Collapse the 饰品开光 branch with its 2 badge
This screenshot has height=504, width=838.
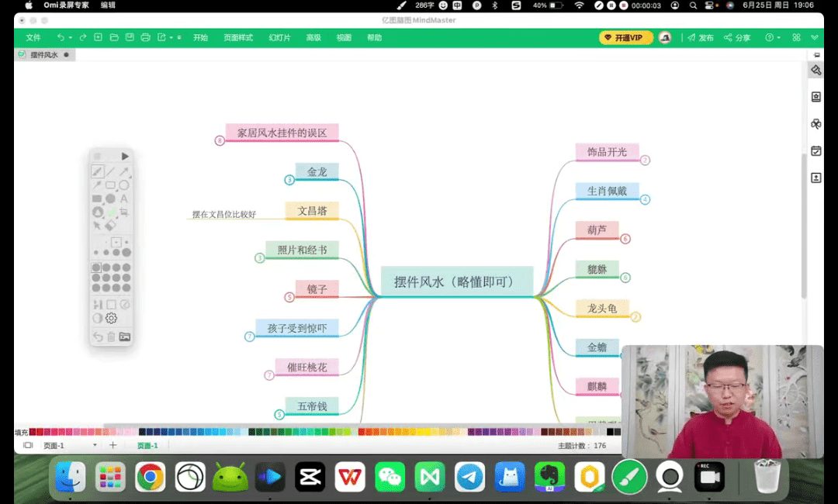click(645, 161)
